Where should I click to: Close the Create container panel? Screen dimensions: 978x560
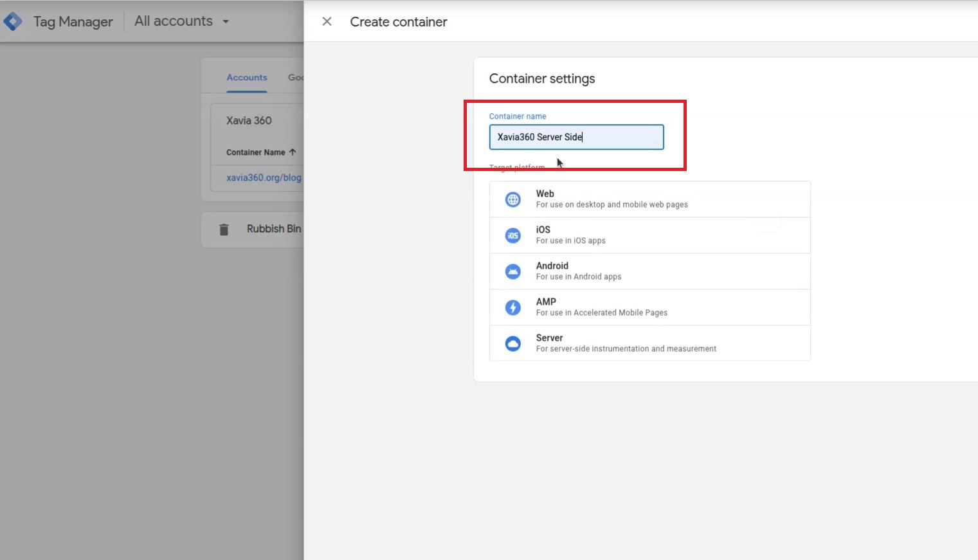click(x=327, y=22)
